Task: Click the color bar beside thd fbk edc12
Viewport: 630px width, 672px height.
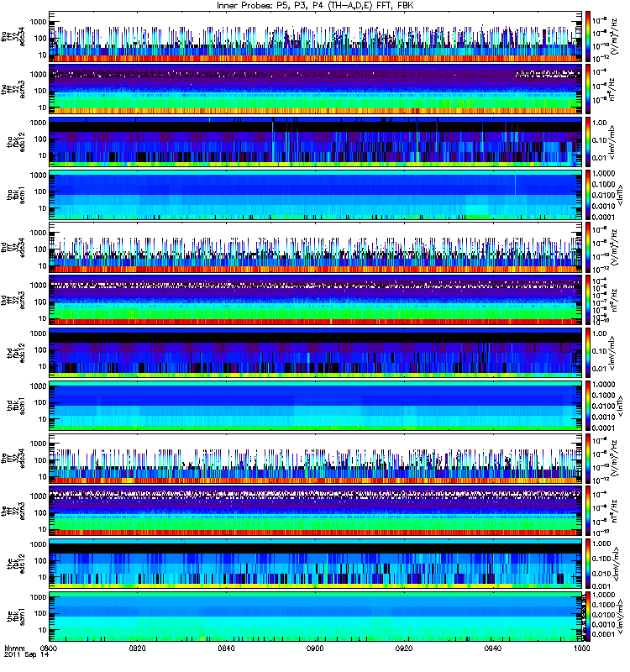Action: (587, 353)
